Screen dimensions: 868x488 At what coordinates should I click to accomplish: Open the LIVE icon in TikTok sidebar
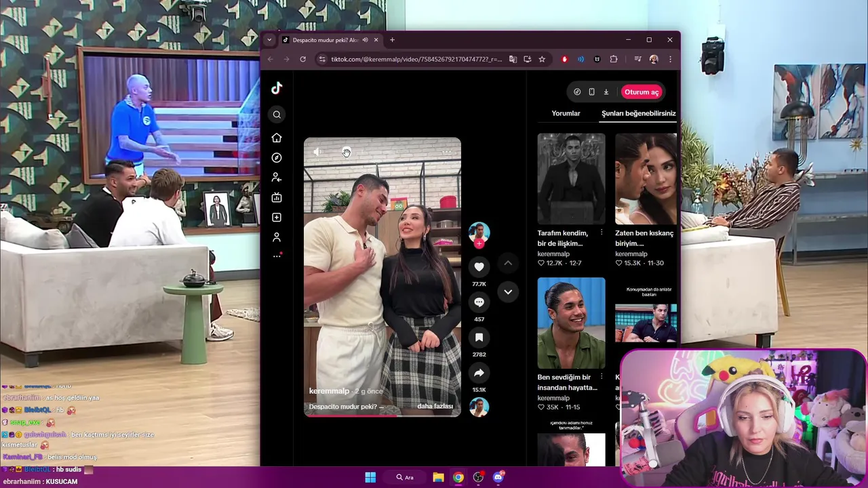[277, 197]
